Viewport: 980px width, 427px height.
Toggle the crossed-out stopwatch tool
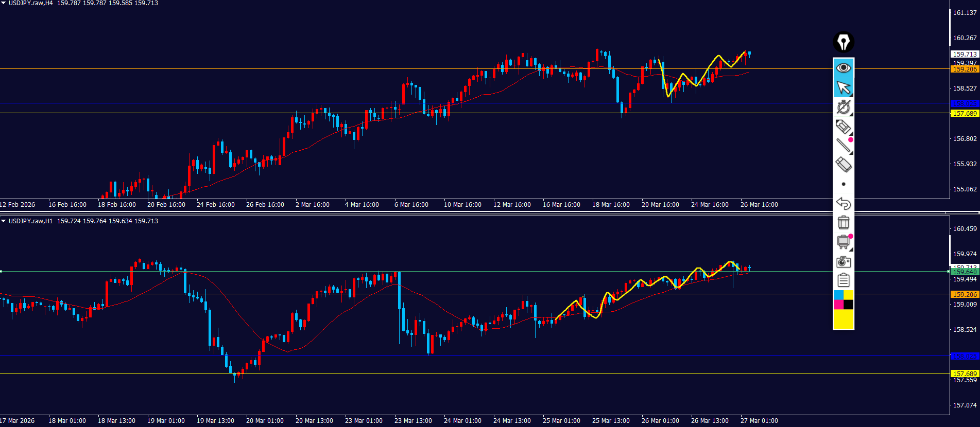click(x=843, y=107)
